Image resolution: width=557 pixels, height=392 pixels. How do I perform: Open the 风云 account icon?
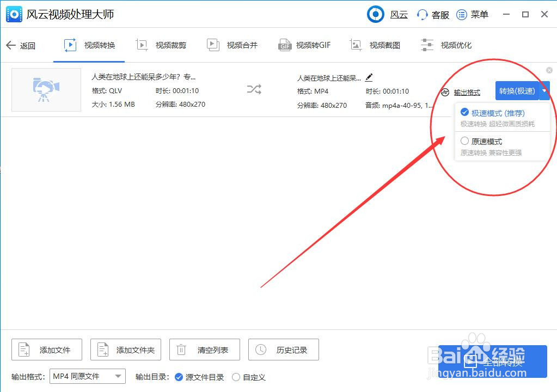[x=376, y=14]
